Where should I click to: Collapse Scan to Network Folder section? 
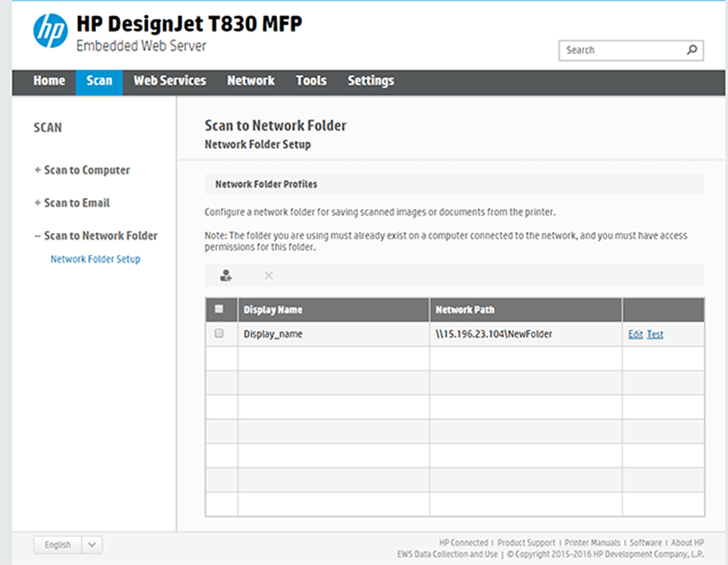(x=96, y=235)
